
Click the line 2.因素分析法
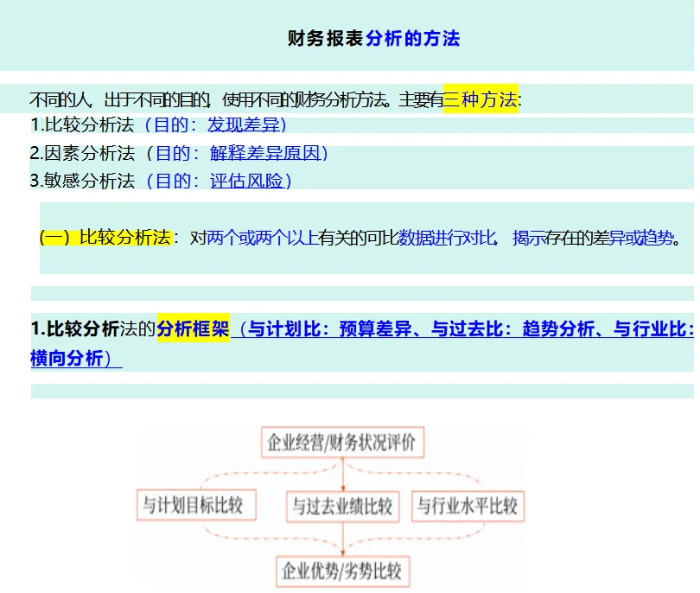pyautogui.click(x=81, y=153)
